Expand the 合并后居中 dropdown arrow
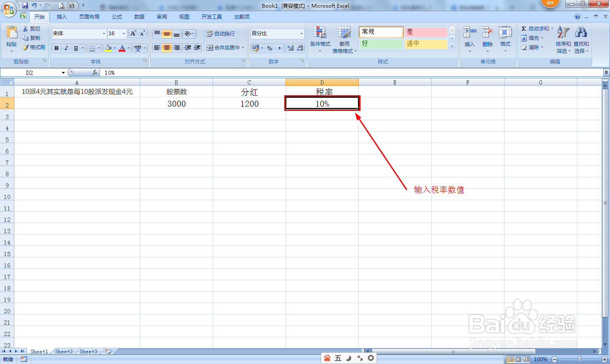 pos(243,48)
